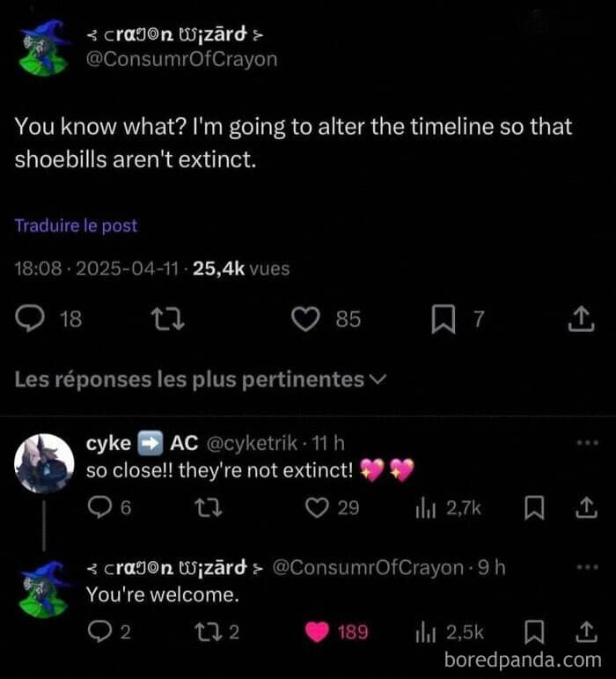616x679 pixels.
Task: Open more options on cyke's reply
Action: pyautogui.click(x=588, y=443)
